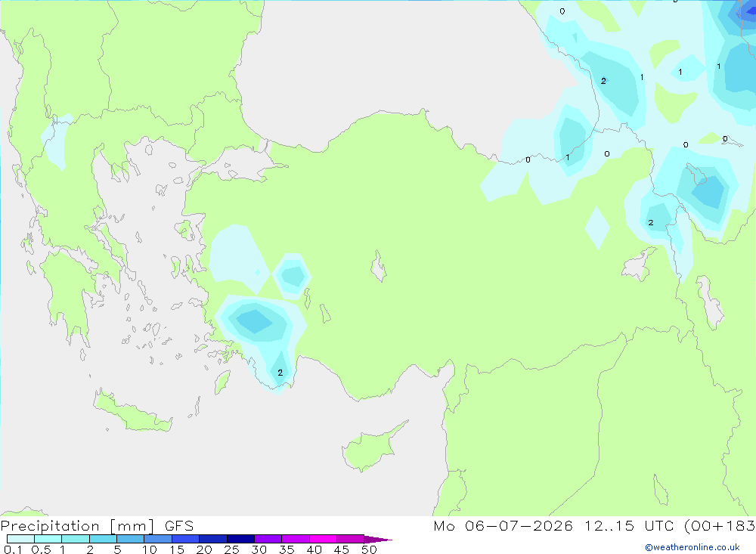Click the over-50 mm arrow tip on legend
756x554 pixels.
(378, 539)
